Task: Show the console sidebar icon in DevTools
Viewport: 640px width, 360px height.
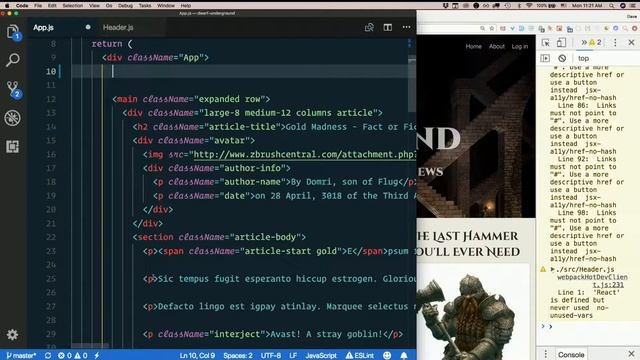Action: pyautogui.click(x=545, y=58)
